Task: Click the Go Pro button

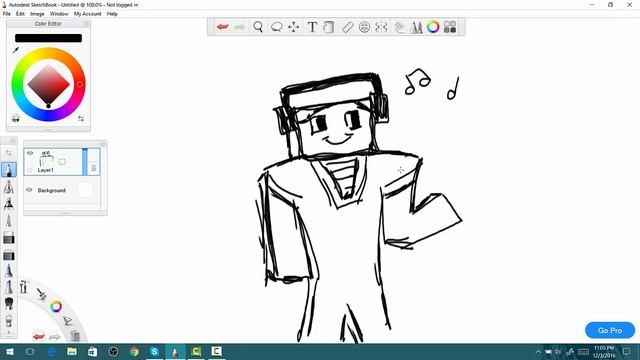Action: pos(610,330)
